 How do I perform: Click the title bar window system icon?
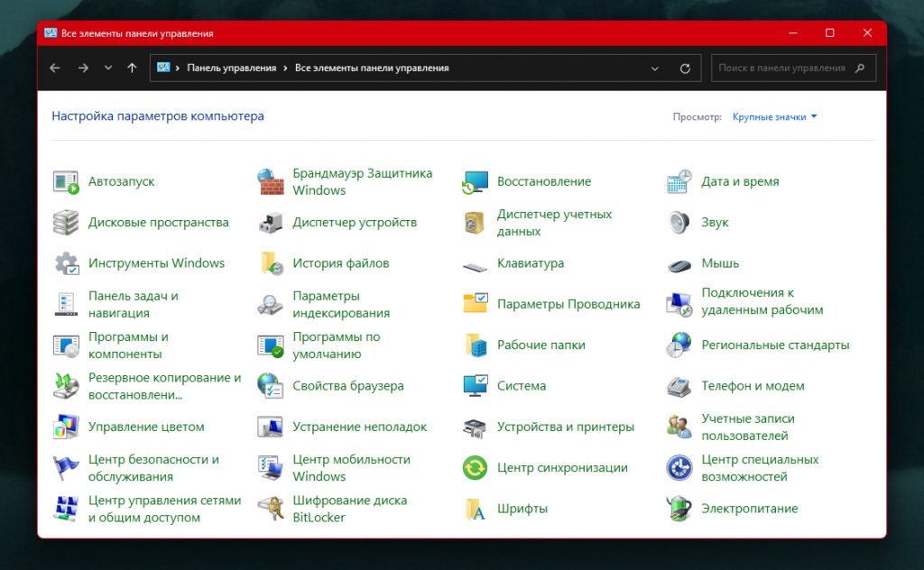click(x=51, y=33)
